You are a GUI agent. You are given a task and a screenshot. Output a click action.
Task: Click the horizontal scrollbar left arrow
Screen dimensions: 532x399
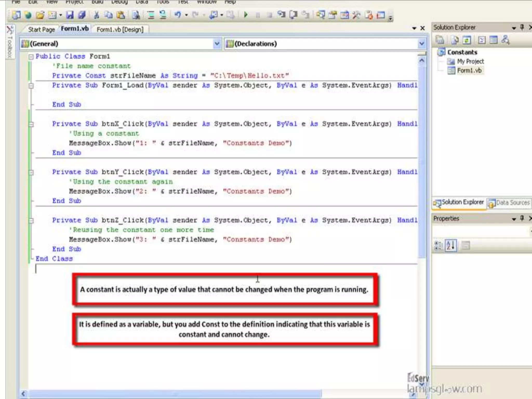coord(23,394)
